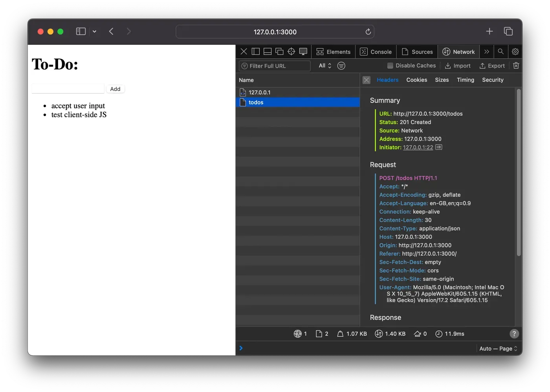The height and width of the screenshot is (392, 550).
Task: Show more inspector tabs chevron
Action: pyautogui.click(x=487, y=51)
